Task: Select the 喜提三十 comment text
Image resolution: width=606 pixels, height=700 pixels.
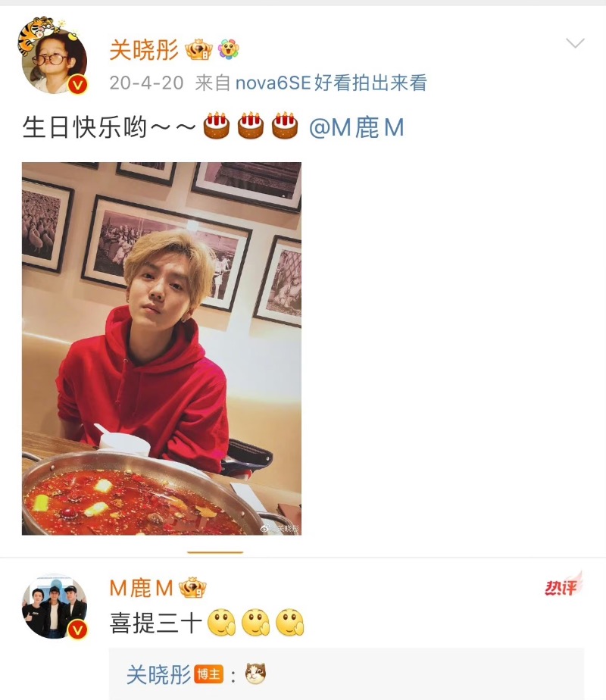Action: coord(156,623)
